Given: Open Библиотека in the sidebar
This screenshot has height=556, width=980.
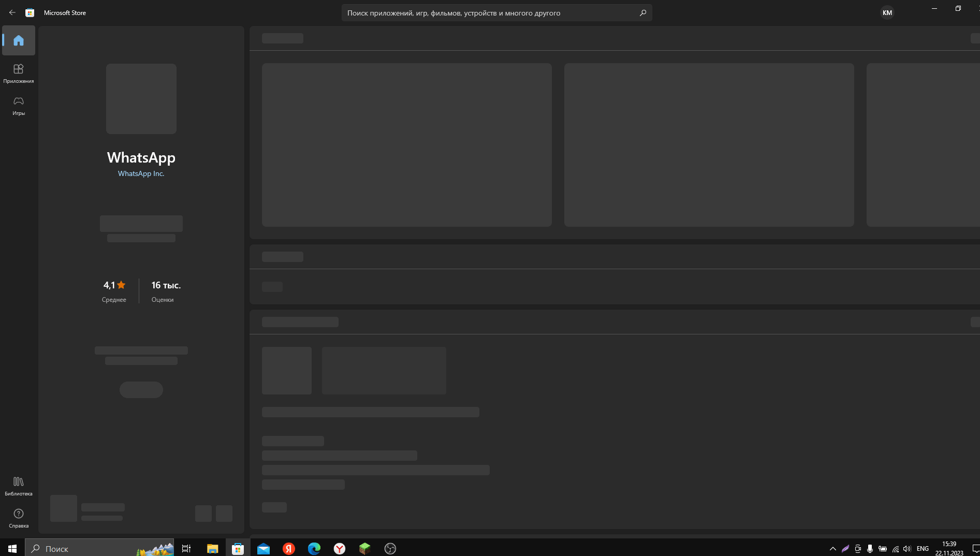Looking at the screenshot, I should click(19, 486).
